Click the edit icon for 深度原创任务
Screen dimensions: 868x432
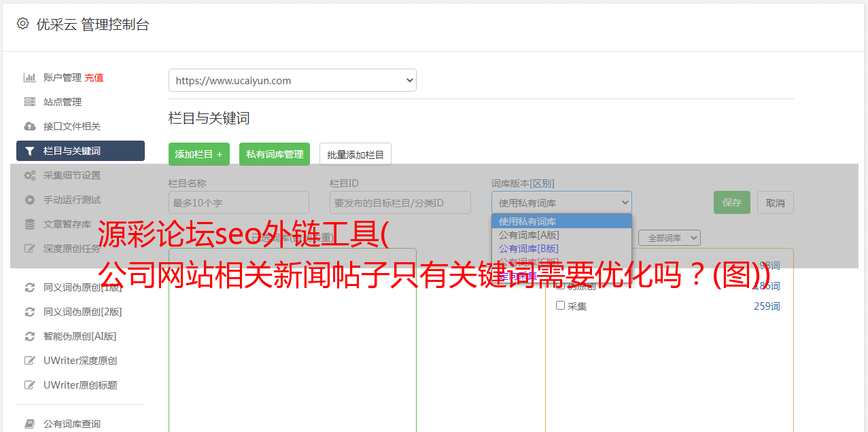pos(29,249)
